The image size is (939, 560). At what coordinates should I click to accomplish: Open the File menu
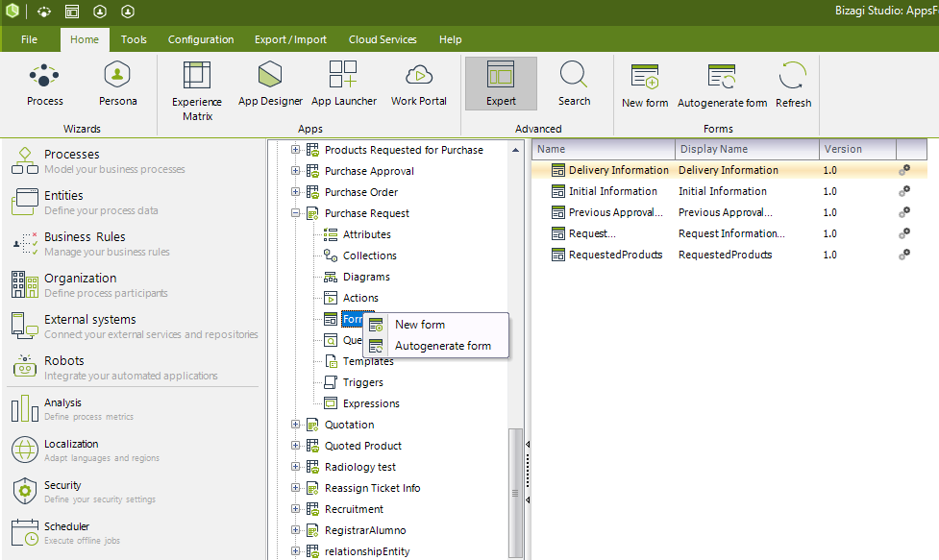[x=29, y=39]
